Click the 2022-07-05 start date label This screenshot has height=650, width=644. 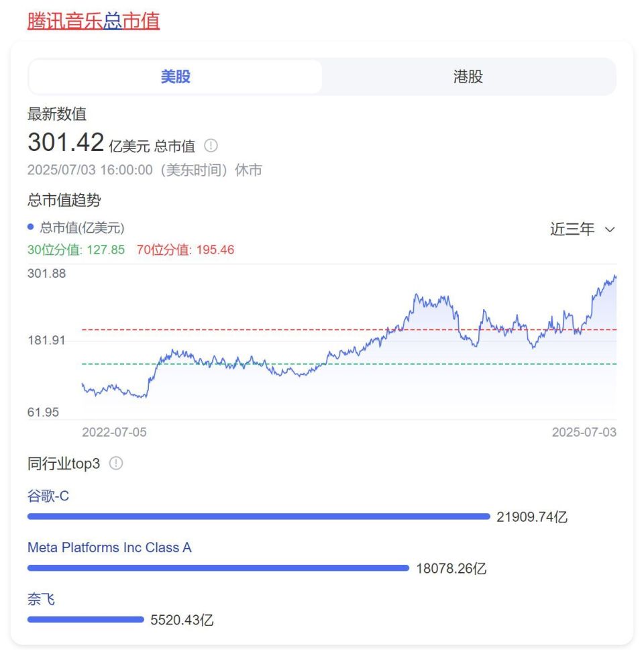(114, 432)
